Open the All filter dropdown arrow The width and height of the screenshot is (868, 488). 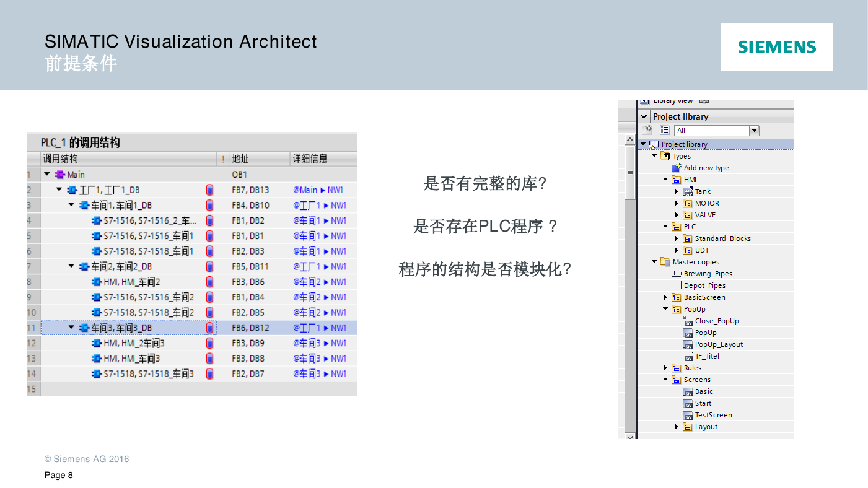coord(754,130)
